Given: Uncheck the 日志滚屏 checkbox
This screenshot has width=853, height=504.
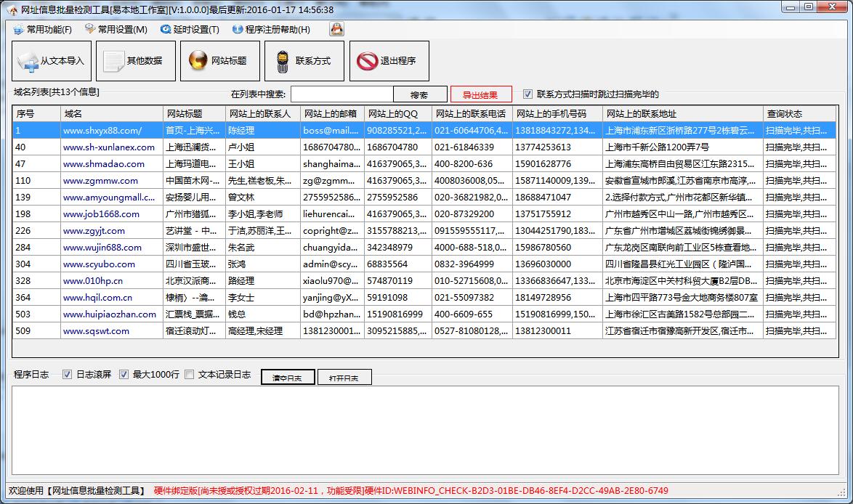Looking at the screenshot, I should (68, 375).
